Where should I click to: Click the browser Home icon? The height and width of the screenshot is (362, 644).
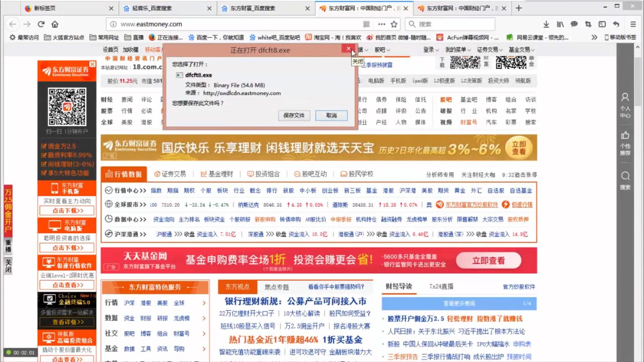pyautogui.click(x=55, y=24)
